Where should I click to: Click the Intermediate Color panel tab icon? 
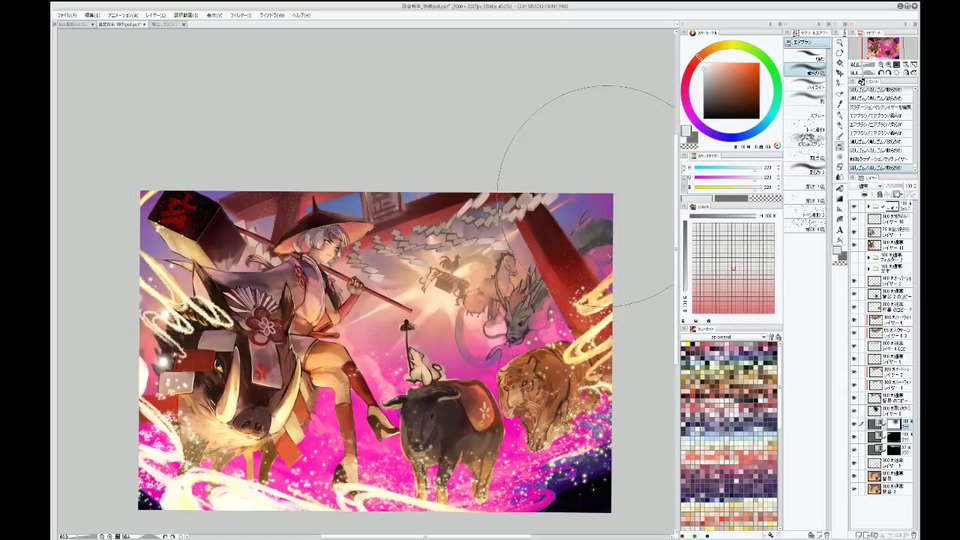[x=692, y=206]
